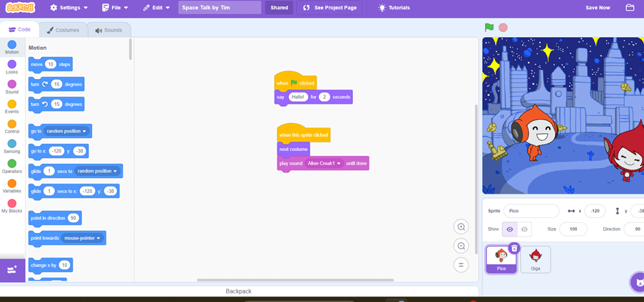This screenshot has height=302, width=644.
Task: Select the Giga sprite thumbnail
Action: (536, 259)
